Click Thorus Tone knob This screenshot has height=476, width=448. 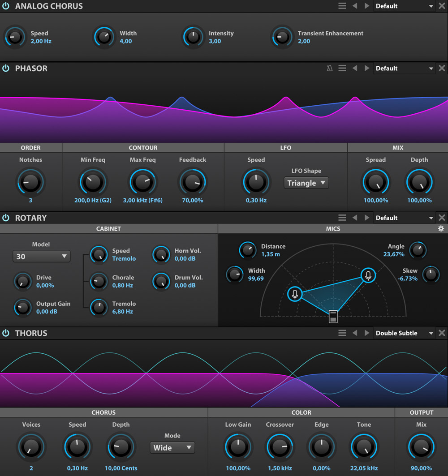[x=364, y=447]
